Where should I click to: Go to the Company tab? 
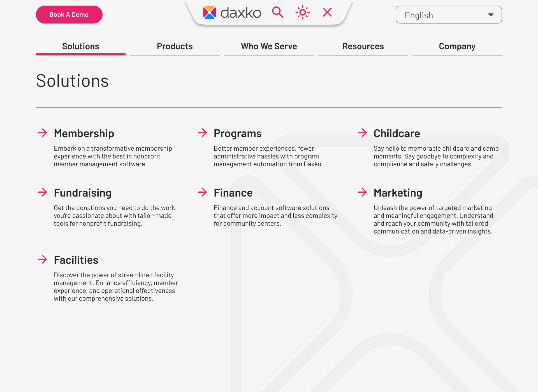point(457,46)
